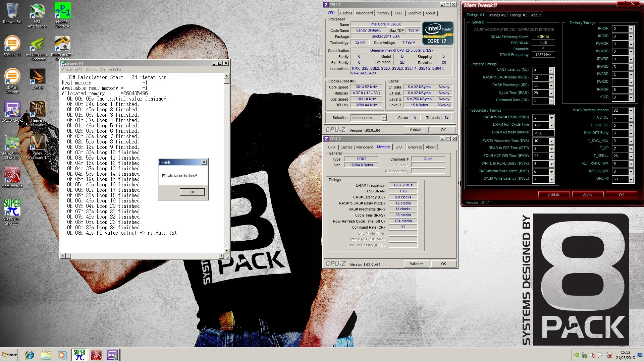Switch to Timings #2 tab in MemTweakIt
The image size is (644, 362).
[x=496, y=15]
